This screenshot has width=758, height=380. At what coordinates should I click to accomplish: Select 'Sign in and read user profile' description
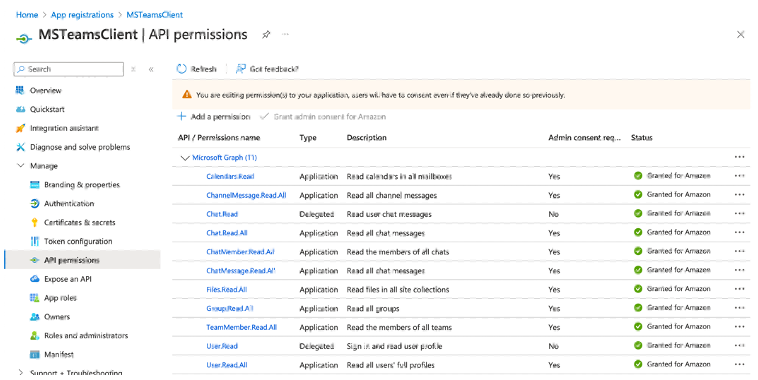[394, 346]
